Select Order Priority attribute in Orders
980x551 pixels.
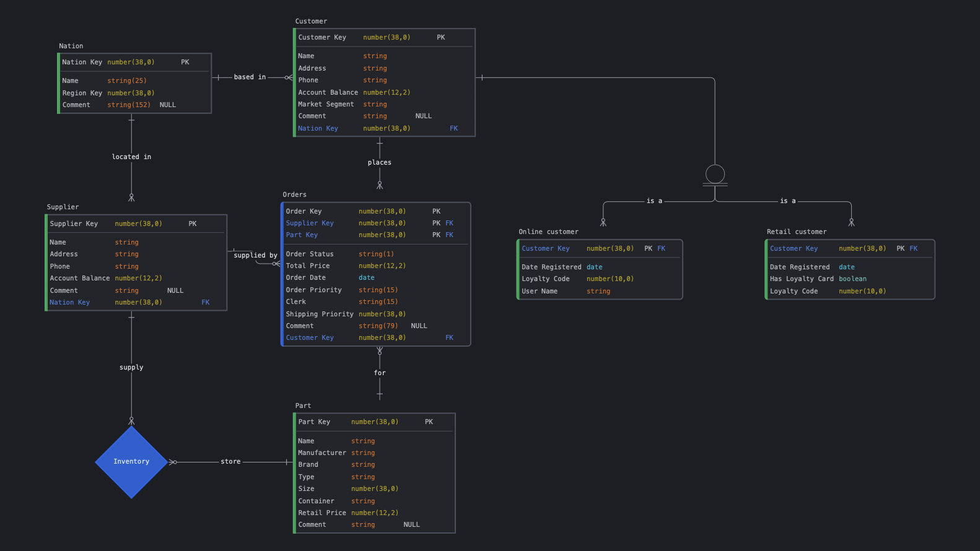pos(377,290)
